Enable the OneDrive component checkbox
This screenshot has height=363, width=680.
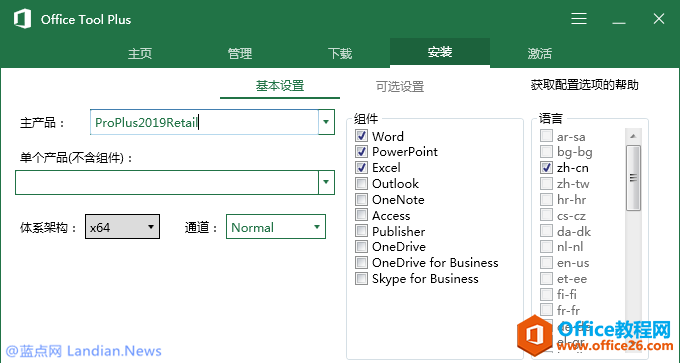click(361, 246)
